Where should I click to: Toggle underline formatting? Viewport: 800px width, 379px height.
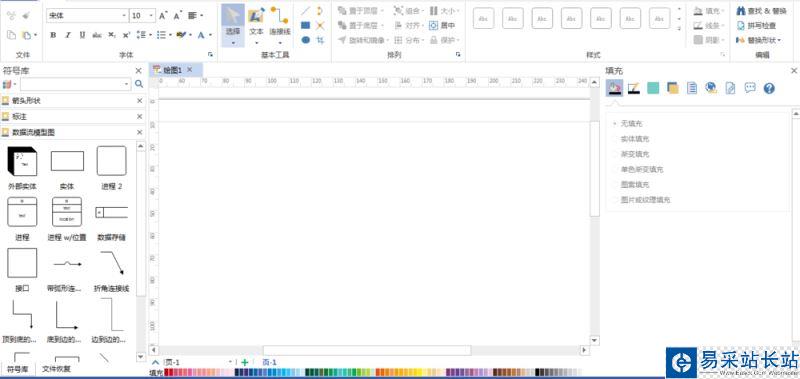pos(82,35)
